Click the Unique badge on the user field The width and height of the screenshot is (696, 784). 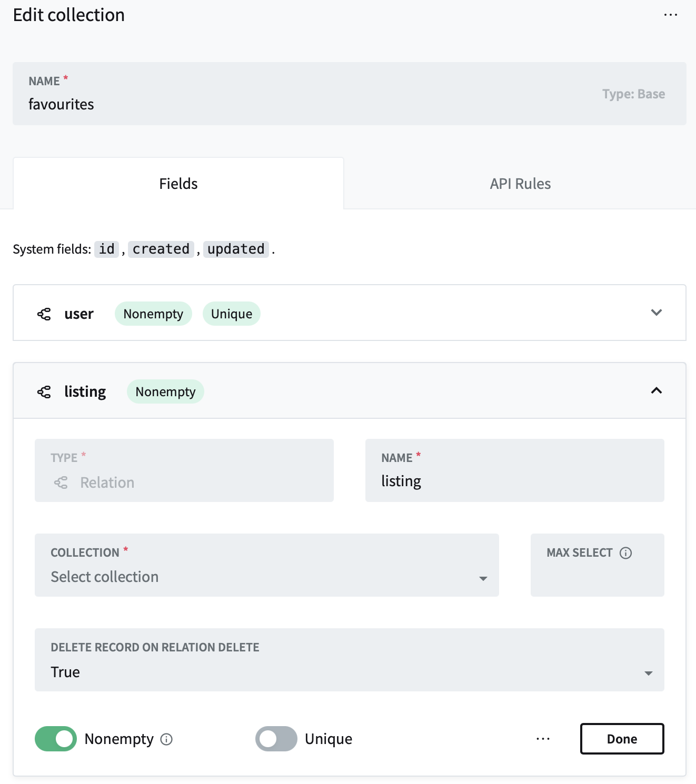click(x=231, y=313)
